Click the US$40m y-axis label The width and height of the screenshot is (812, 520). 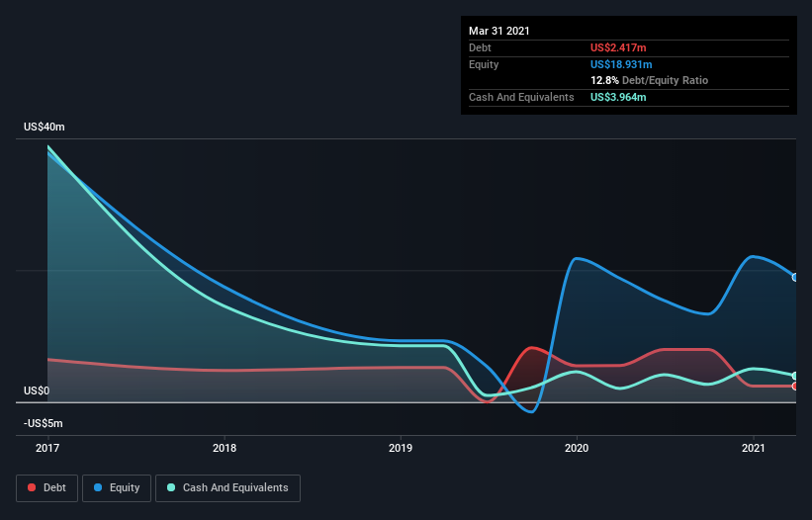45,127
